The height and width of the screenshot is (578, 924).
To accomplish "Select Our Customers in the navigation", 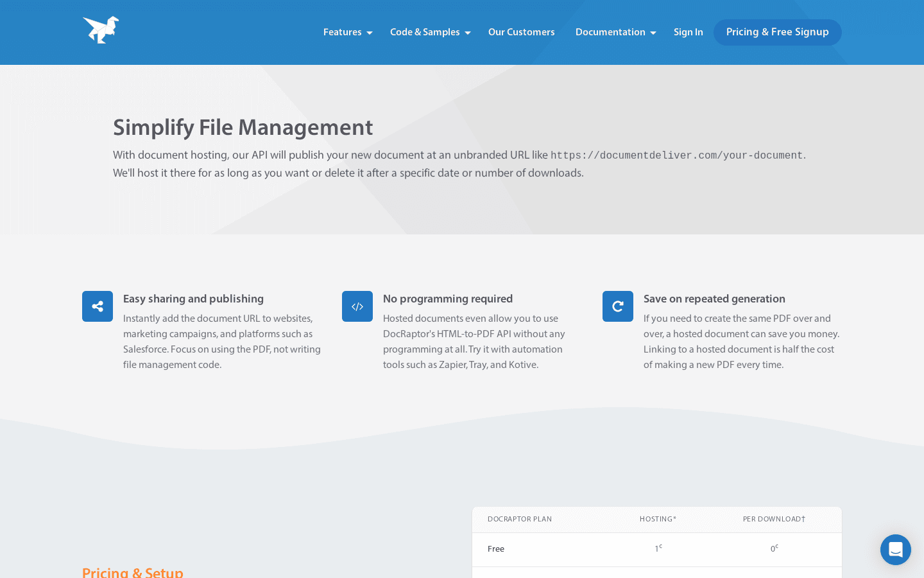I will pos(521,32).
